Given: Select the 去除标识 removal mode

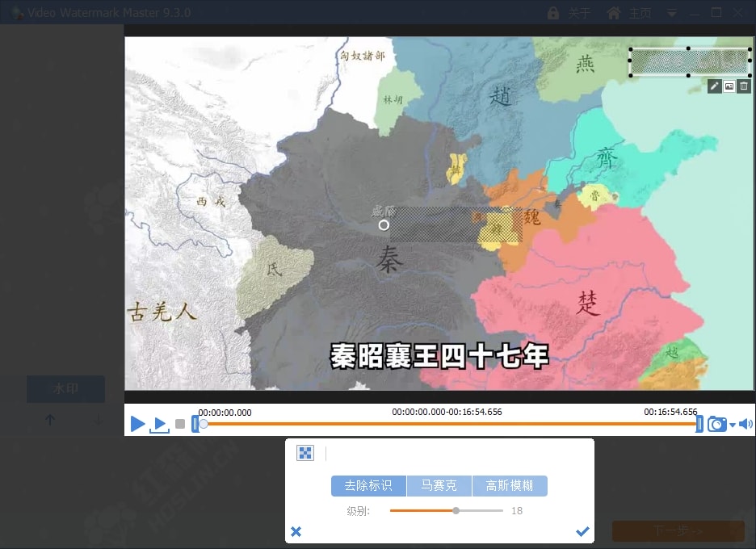Looking at the screenshot, I should coord(368,485).
